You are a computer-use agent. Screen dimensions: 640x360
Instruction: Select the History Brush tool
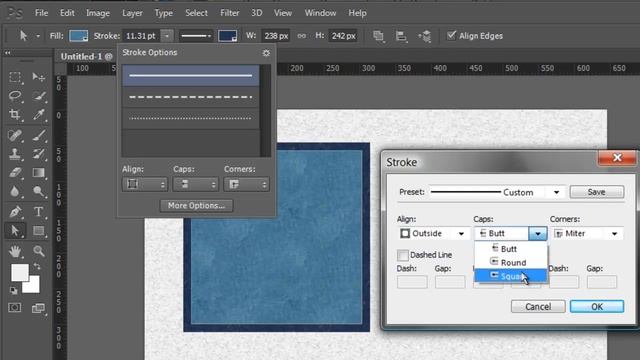(x=39, y=154)
